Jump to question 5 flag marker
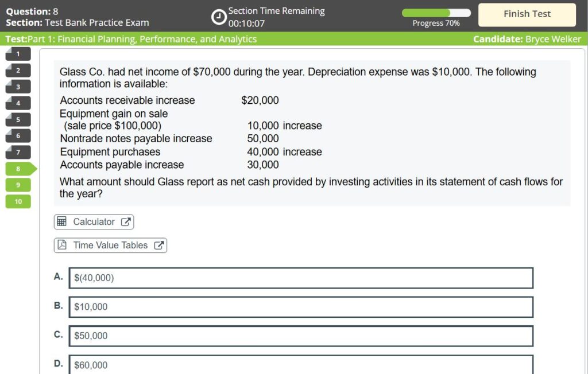 pyautogui.click(x=18, y=119)
